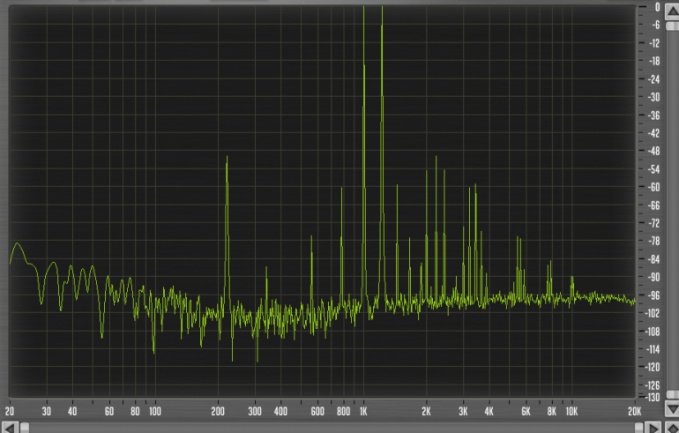Select the 20K frequency axis label
Screen dimensions: 679x433
coord(634,411)
